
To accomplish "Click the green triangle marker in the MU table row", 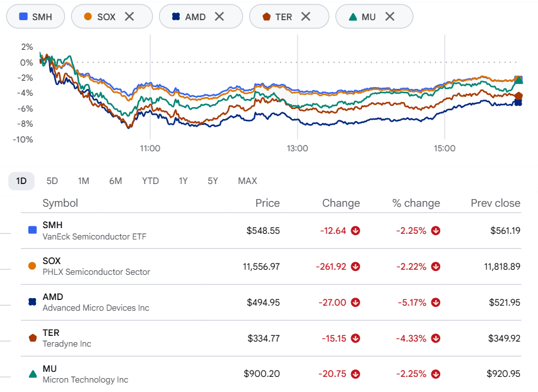I will tap(33, 374).
